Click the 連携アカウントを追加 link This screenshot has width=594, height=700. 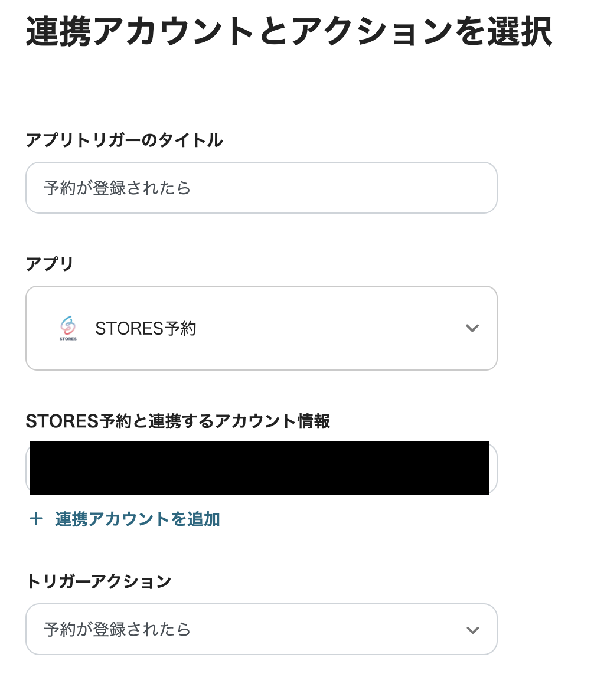click(x=137, y=519)
